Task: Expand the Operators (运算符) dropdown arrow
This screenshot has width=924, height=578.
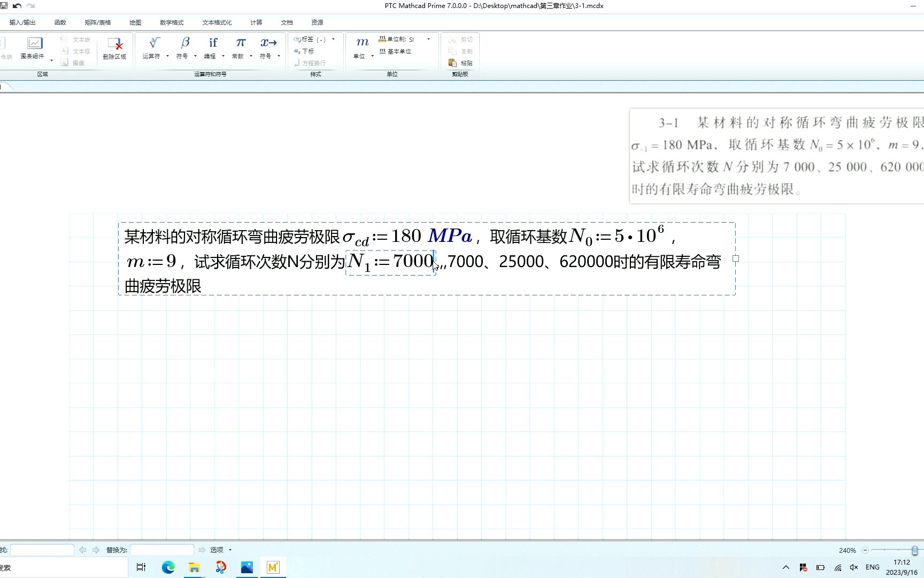Action: tap(167, 56)
